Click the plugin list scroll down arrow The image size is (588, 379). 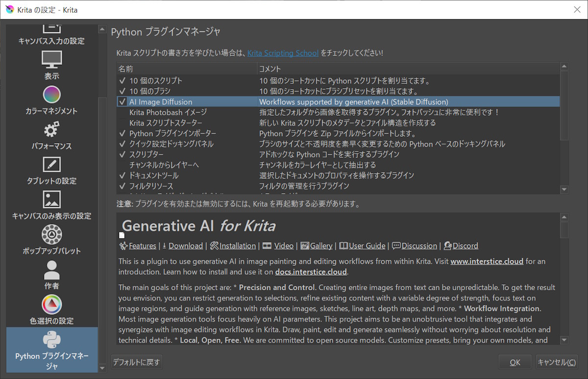[x=564, y=189]
